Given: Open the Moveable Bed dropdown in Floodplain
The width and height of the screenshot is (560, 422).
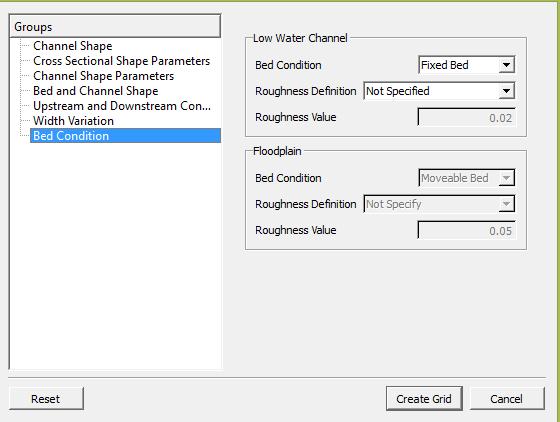Looking at the screenshot, I should [x=466, y=178].
